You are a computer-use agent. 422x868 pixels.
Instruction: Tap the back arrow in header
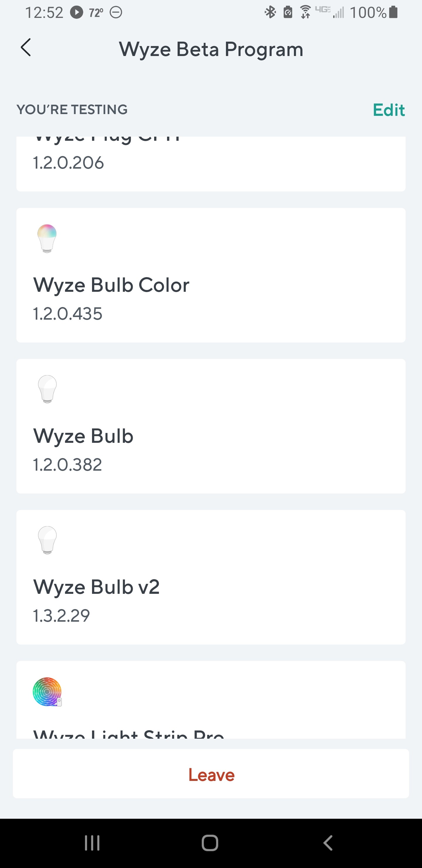26,48
